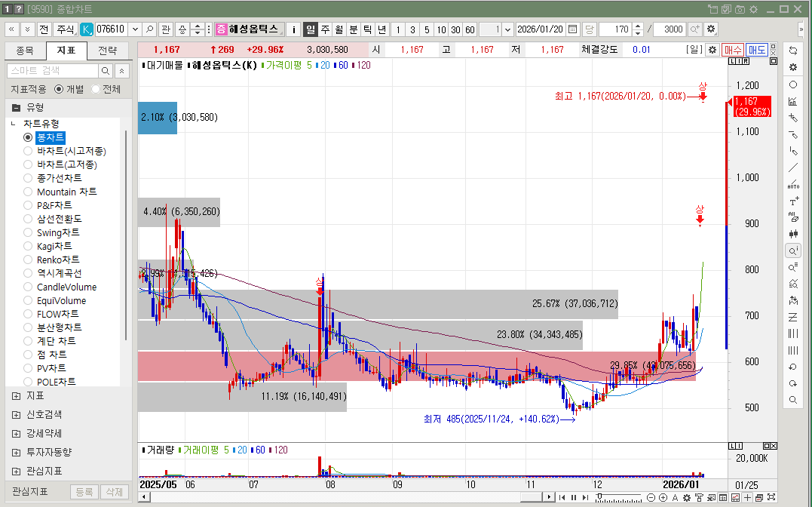This screenshot has height=507, width=812.
Task: Toggle the crosshair plus icon
Action: pyautogui.click(x=747, y=498)
